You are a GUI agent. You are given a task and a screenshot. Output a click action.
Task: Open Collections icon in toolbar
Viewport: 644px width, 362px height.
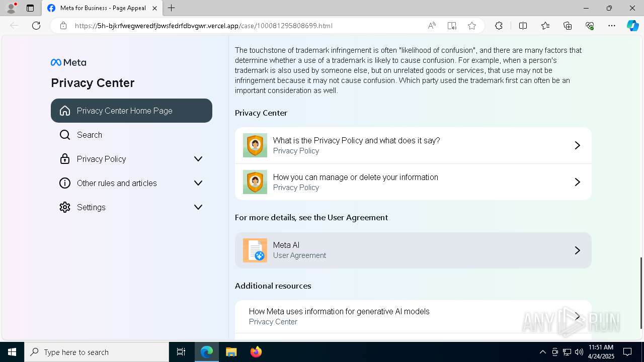[568, 26]
